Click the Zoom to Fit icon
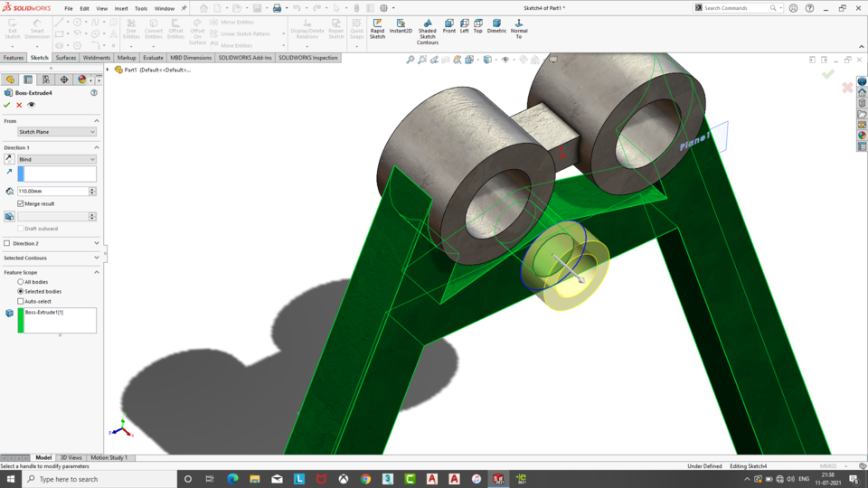Viewport: 868px width, 488px height. click(x=410, y=60)
